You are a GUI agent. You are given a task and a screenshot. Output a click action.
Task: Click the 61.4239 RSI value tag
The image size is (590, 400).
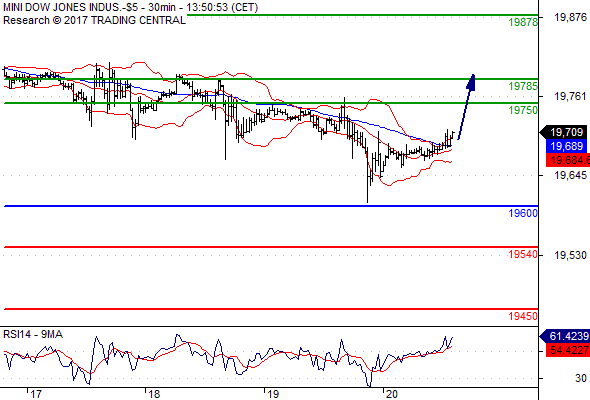tap(565, 336)
